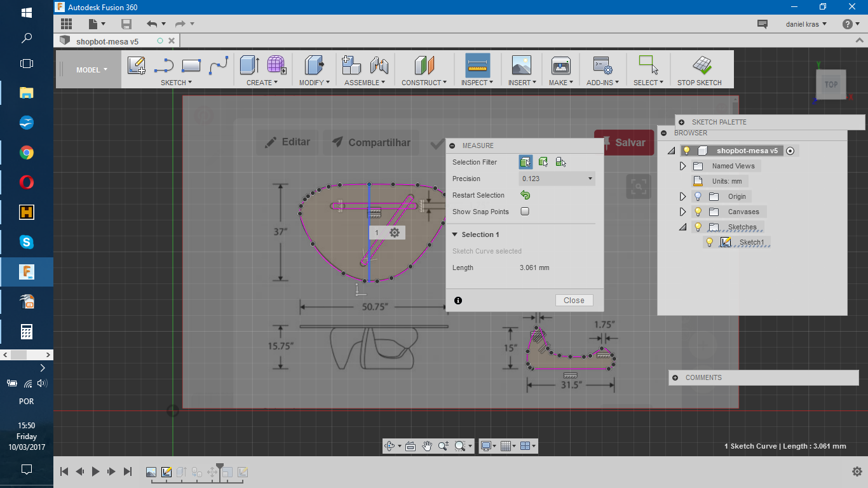This screenshot has height=488, width=868.
Task: Select the Offset Plane construct icon
Action: point(424,65)
